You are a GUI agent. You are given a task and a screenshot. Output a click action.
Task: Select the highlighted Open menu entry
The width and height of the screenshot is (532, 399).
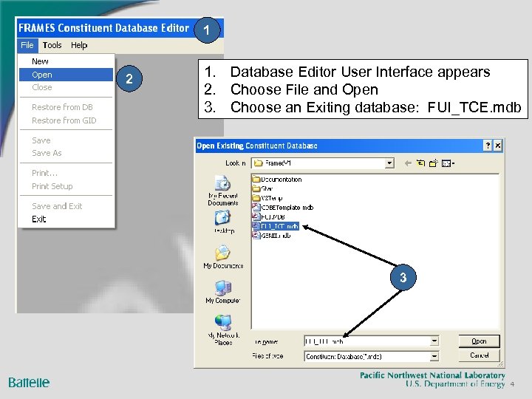coord(66,75)
